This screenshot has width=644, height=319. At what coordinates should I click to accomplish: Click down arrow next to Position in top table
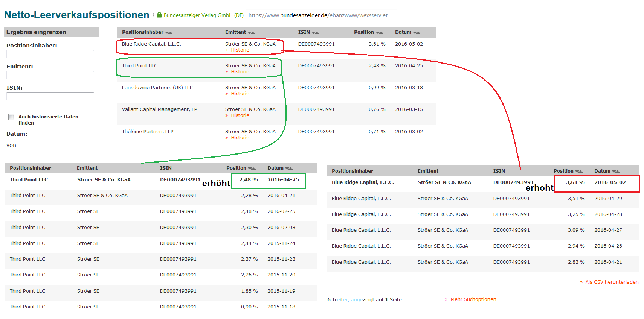click(x=377, y=33)
